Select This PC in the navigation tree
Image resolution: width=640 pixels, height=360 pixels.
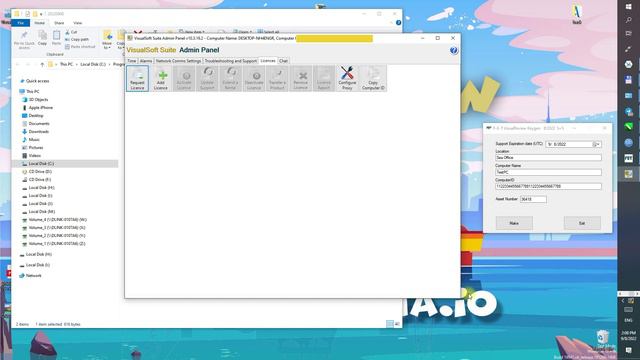tap(33, 92)
